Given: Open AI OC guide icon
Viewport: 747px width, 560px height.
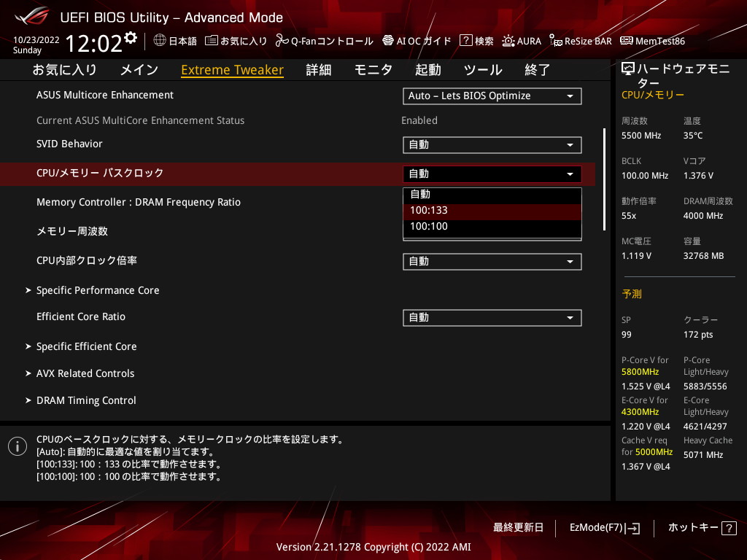Looking at the screenshot, I should click(388, 41).
